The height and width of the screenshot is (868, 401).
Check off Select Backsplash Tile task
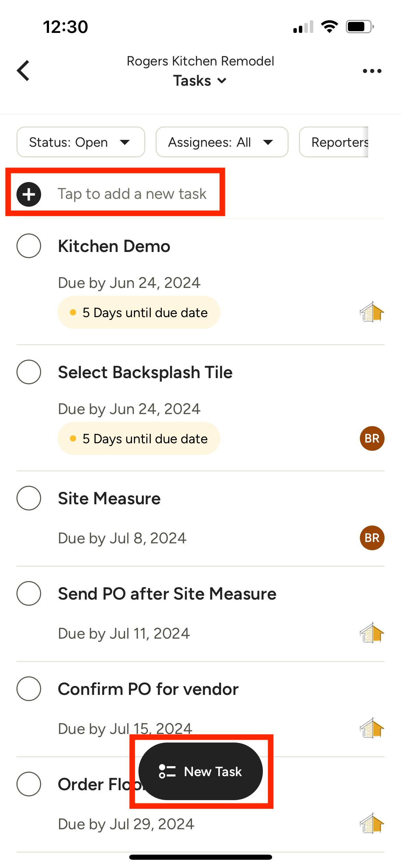pyautogui.click(x=29, y=372)
